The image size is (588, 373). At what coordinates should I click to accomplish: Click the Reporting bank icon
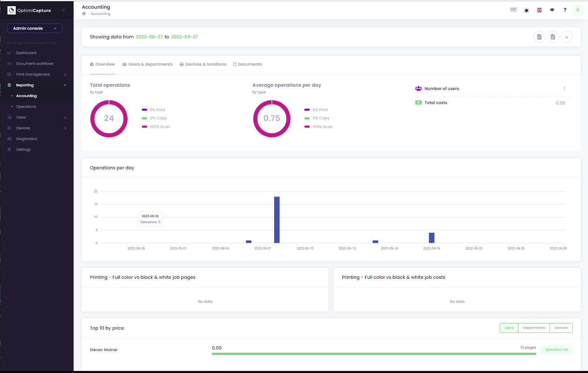pyautogui.click(x=9, y=85)
